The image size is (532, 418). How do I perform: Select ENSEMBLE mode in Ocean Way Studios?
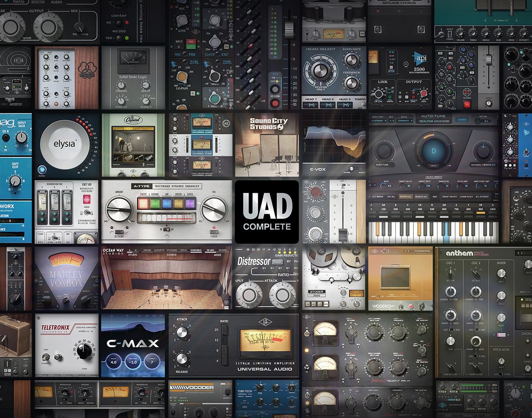[196, 250]
